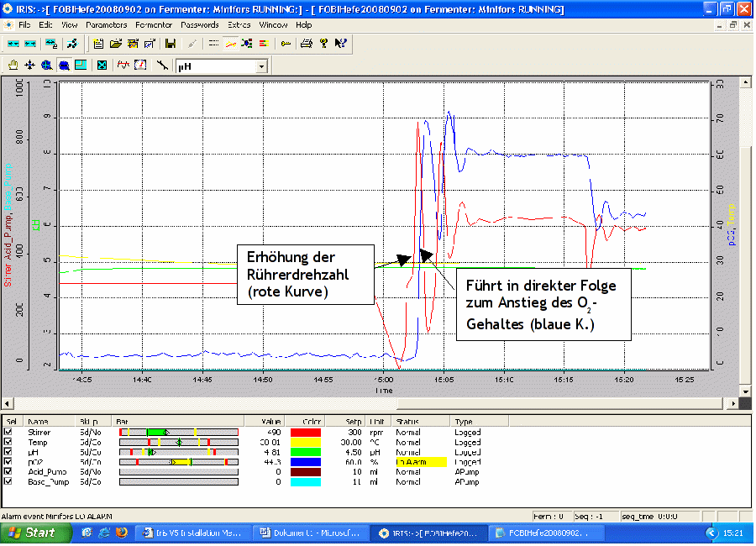This screenshot has width=756, height=546.
Task: Click the Status column header
Action: coord(420,422)
